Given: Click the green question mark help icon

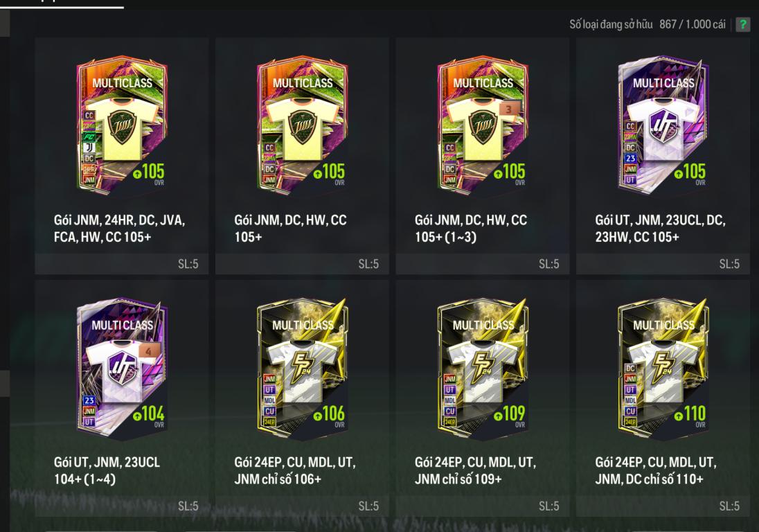Looking at the screenshot, I should (x=742, y=24).
